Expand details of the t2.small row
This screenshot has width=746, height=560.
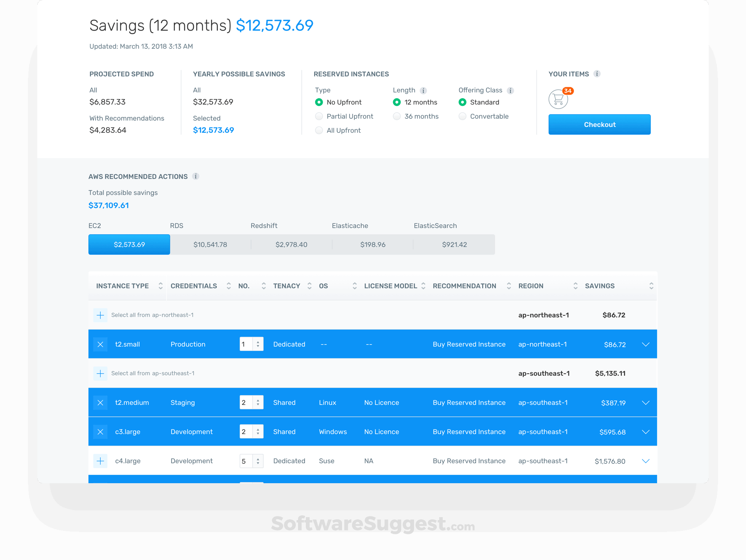coord(646,344)
